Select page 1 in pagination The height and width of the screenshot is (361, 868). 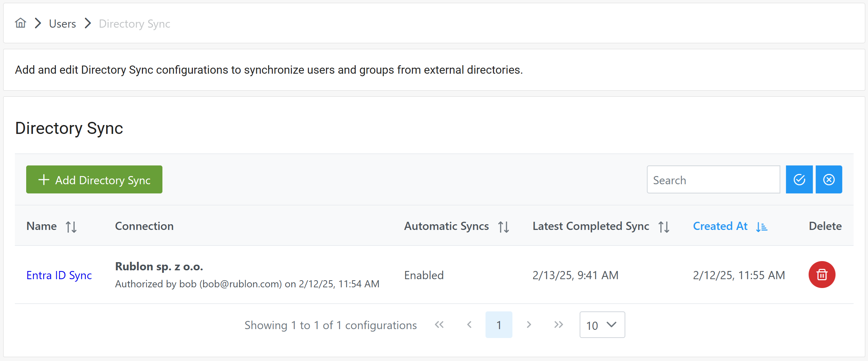499,325
